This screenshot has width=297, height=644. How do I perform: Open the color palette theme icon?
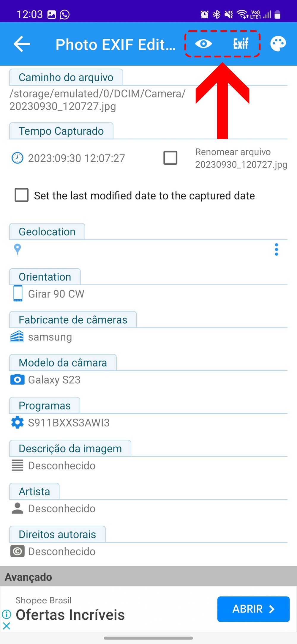pos(278,44)
